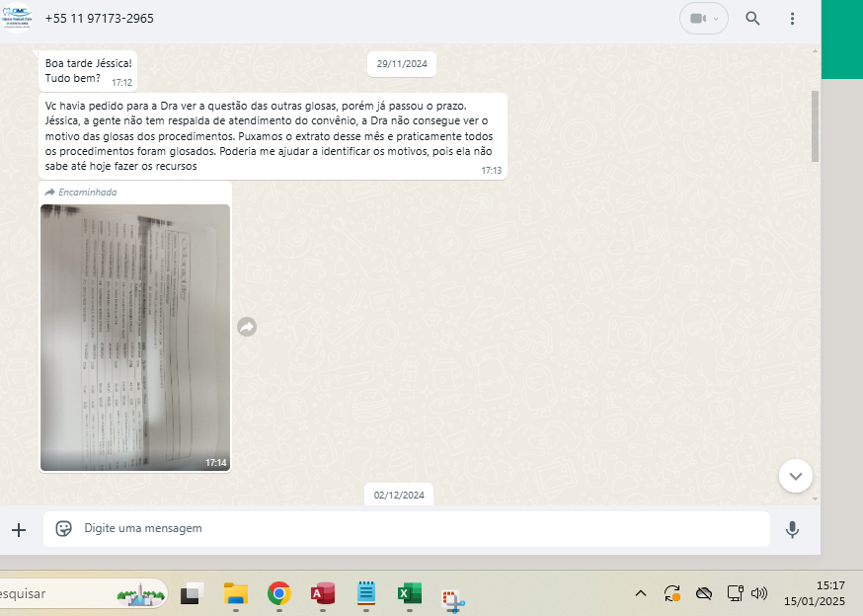The width and height of the screenshot is (863, 616).
Task: Click the chat scrollbar down arrow
Action: pos(815,499)
